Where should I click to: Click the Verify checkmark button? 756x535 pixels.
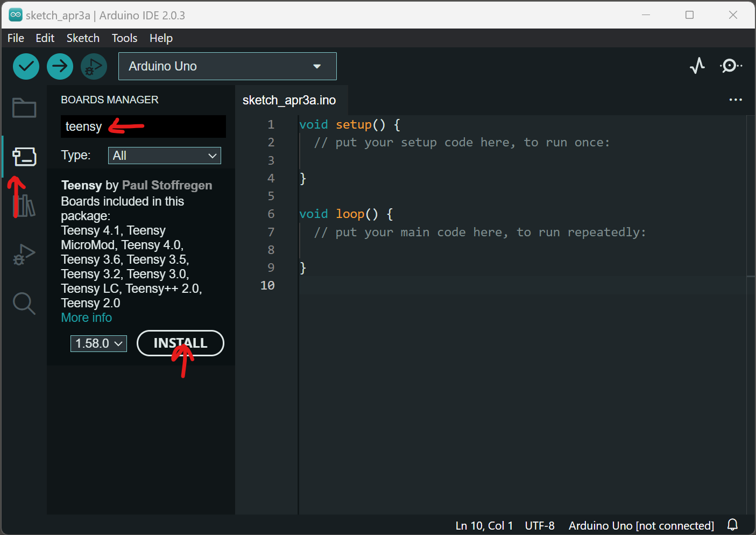[x=26, y=66]
